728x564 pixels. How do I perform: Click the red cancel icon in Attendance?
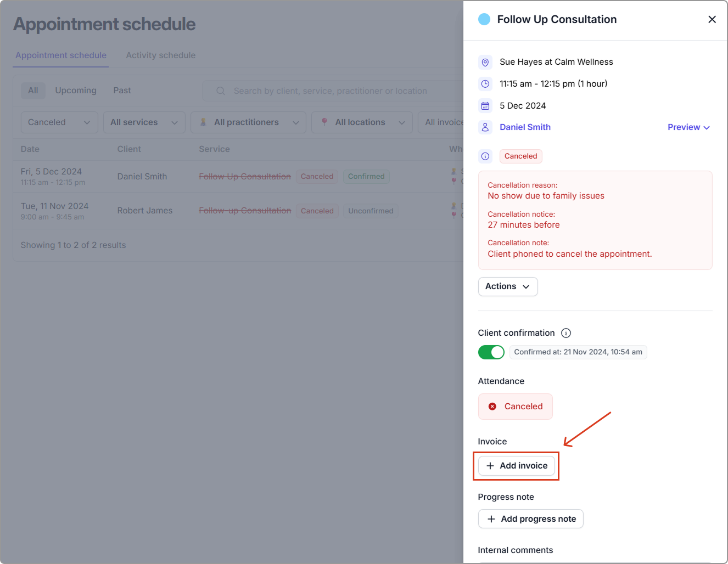point(492,407)
